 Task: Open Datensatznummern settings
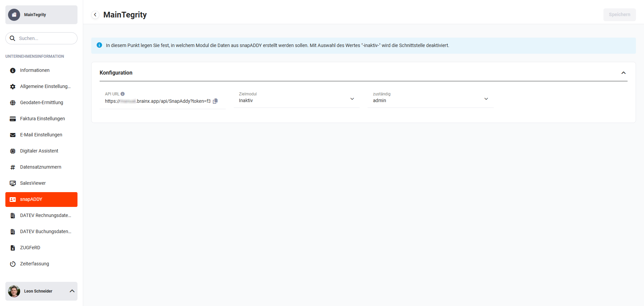[x=42, y=167]
